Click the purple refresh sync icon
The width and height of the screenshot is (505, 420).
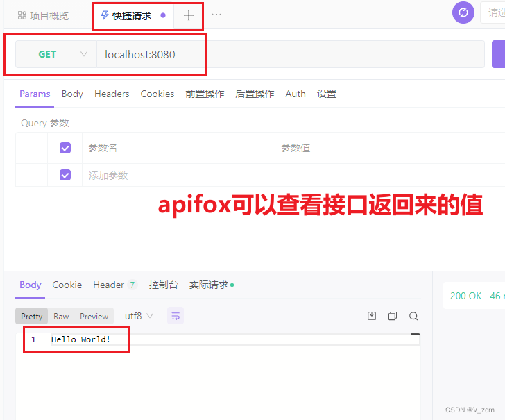coord(463,13)
